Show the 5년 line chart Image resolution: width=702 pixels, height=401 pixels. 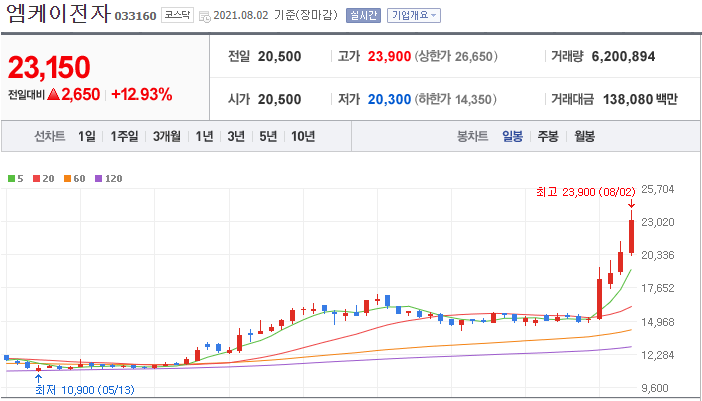point(268,137)
